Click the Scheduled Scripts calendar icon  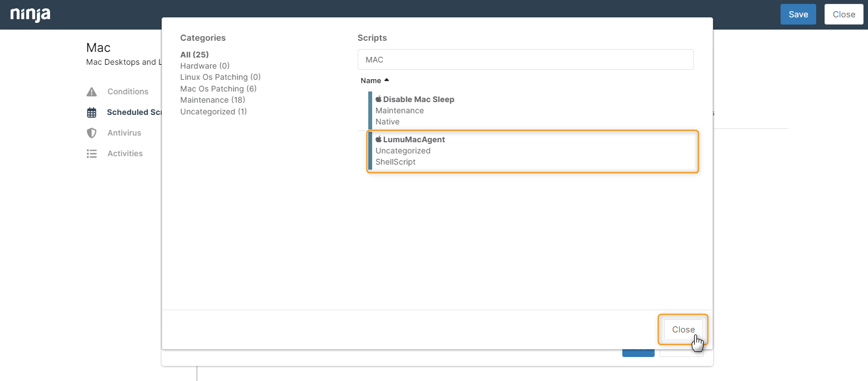[92, 112]
